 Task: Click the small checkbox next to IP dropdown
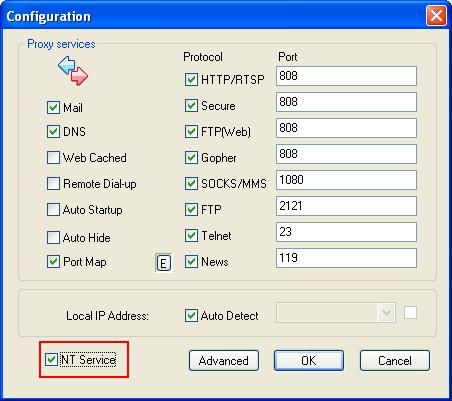[410, 313]
